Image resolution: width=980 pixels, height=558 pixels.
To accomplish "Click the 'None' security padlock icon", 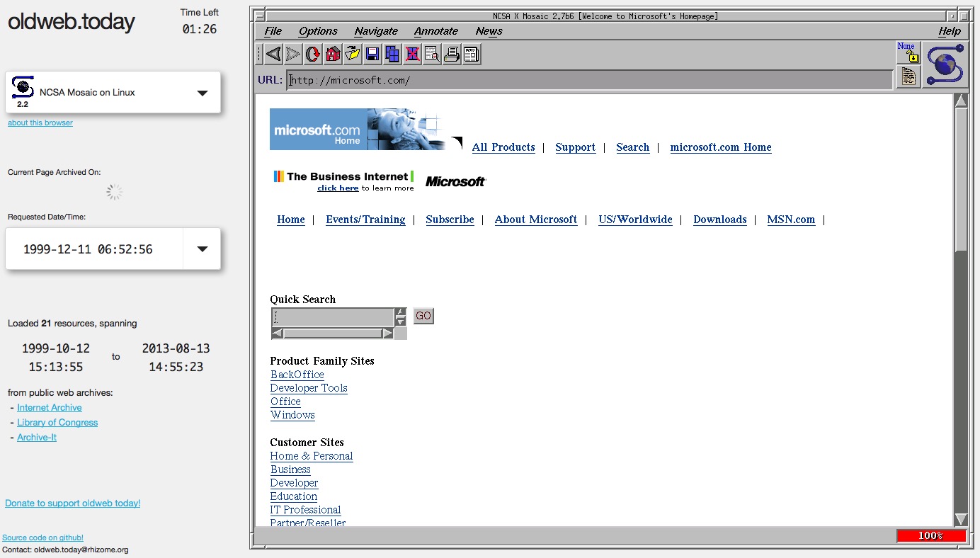I will [x=908, y=52].
